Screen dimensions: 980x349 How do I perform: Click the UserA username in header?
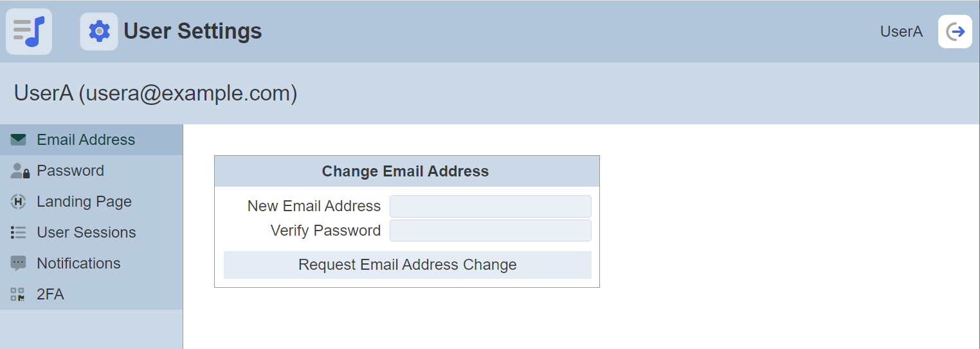[901, 32]
